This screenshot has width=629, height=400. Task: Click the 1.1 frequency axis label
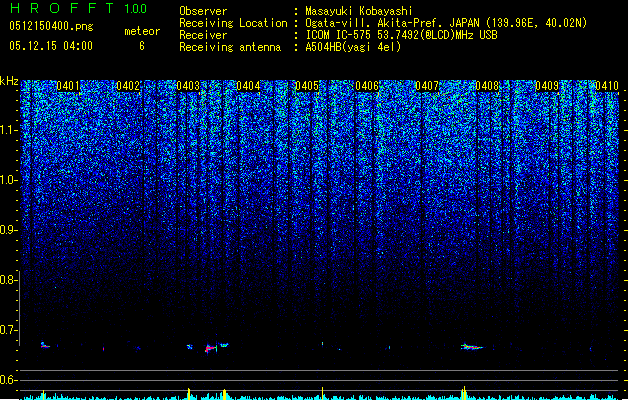pos(8,130)
